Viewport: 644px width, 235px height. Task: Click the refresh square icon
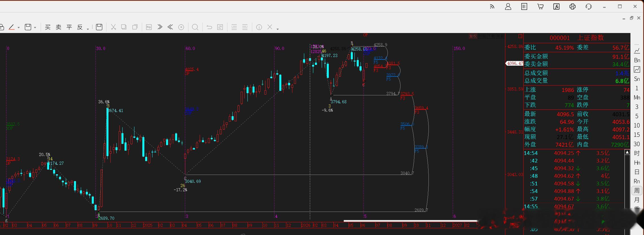(x=220, y=27)
